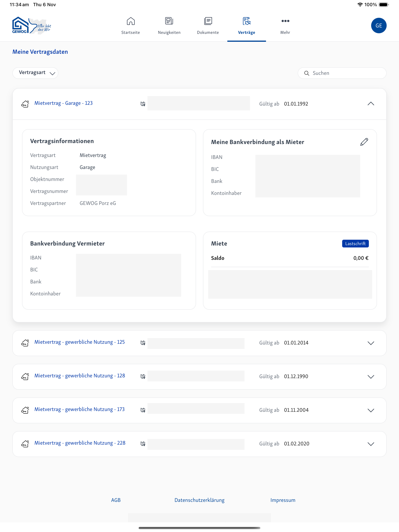Click house icon of gewerbliche Nutzung - 173

[25, 410]
